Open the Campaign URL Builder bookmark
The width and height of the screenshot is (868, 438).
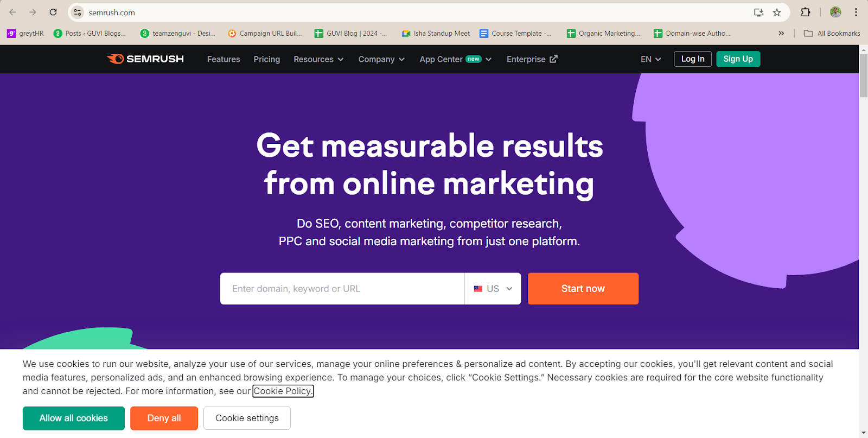click(265, 33)
